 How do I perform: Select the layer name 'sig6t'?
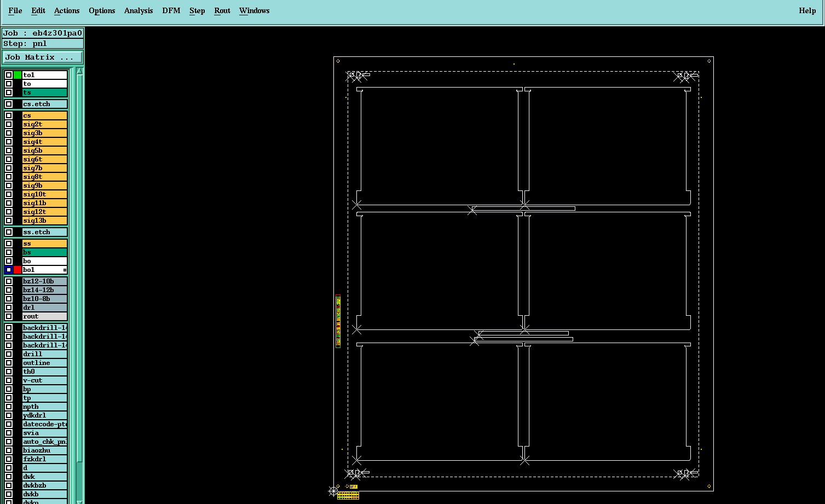coord(44,159)
